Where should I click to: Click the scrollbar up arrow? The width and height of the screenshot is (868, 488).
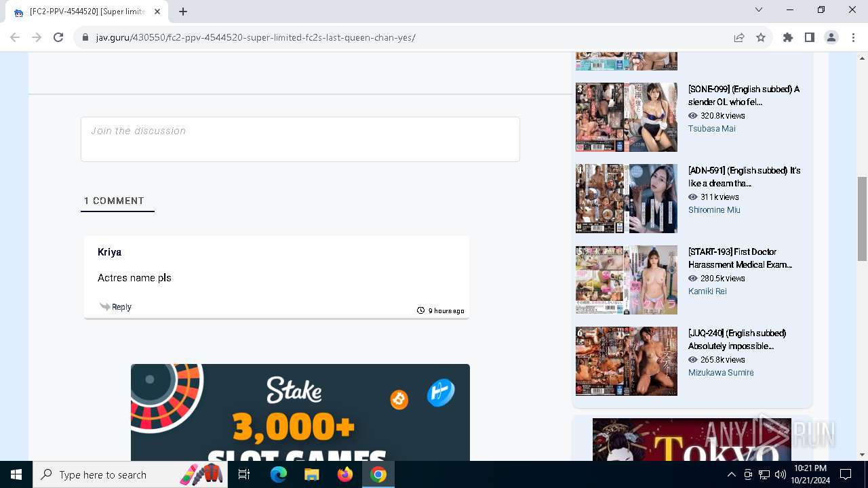click(862, 58)
